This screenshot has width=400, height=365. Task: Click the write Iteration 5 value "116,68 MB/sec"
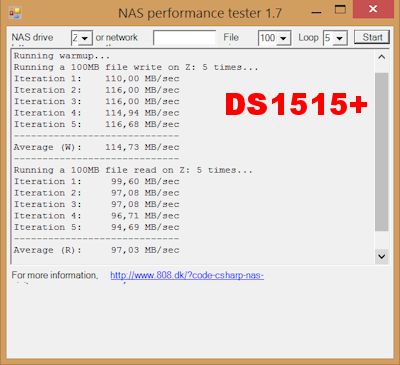click(142, 124)
